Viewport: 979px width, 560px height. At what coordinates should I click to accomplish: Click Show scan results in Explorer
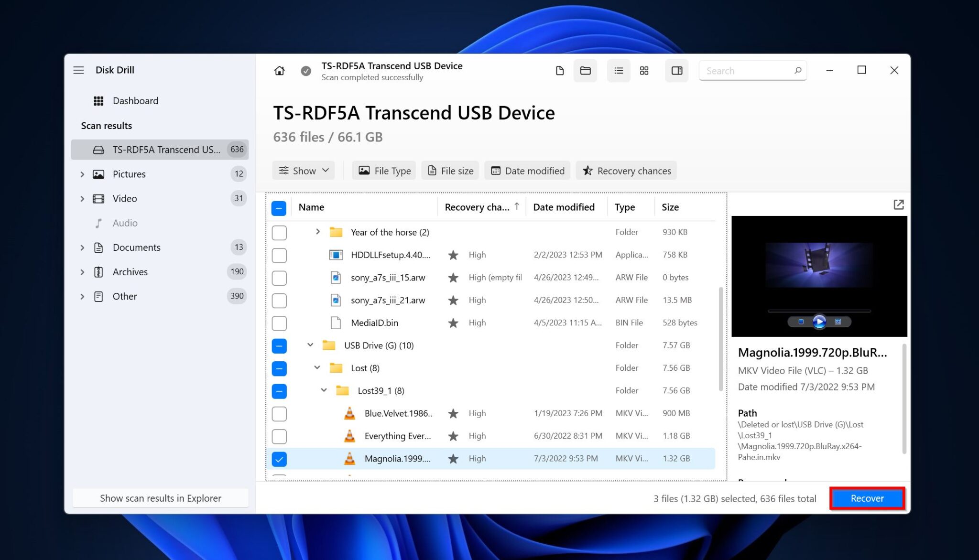pos(160,498)
